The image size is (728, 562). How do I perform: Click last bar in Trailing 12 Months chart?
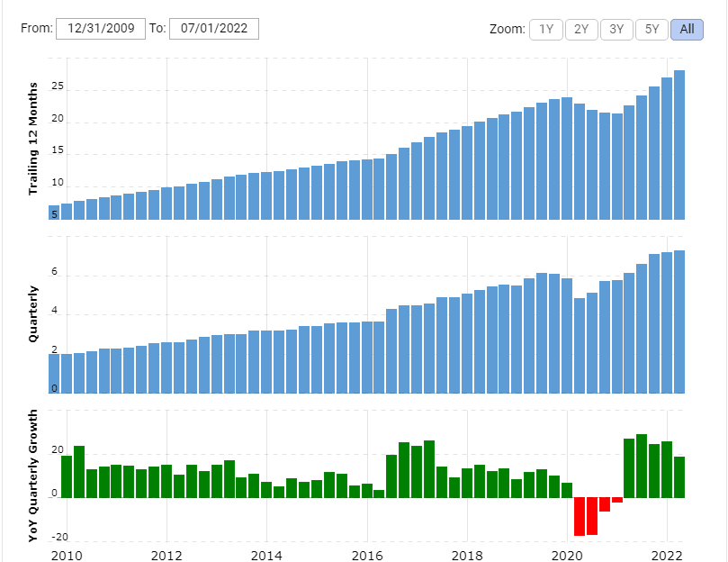point(679,144)
